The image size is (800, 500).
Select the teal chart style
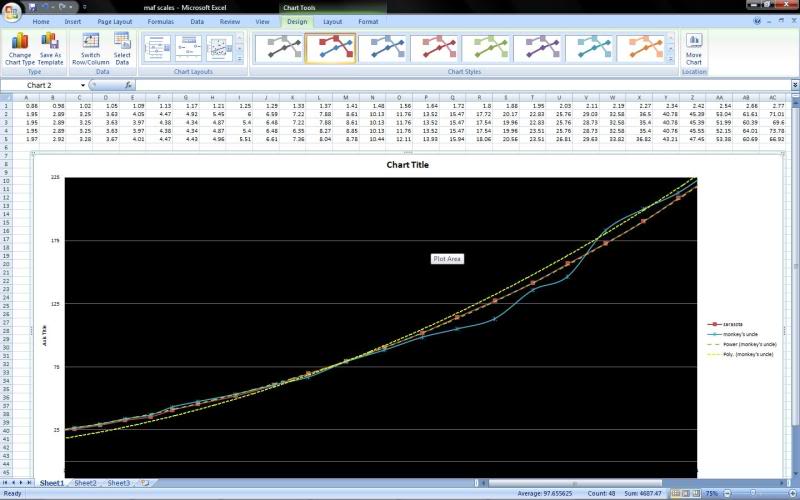(589, 48)
